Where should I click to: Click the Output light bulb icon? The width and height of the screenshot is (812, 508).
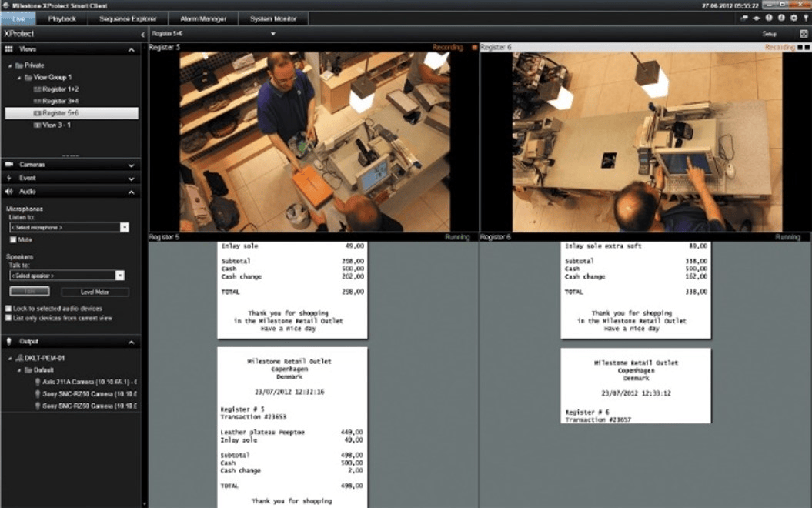click(9, 341)
